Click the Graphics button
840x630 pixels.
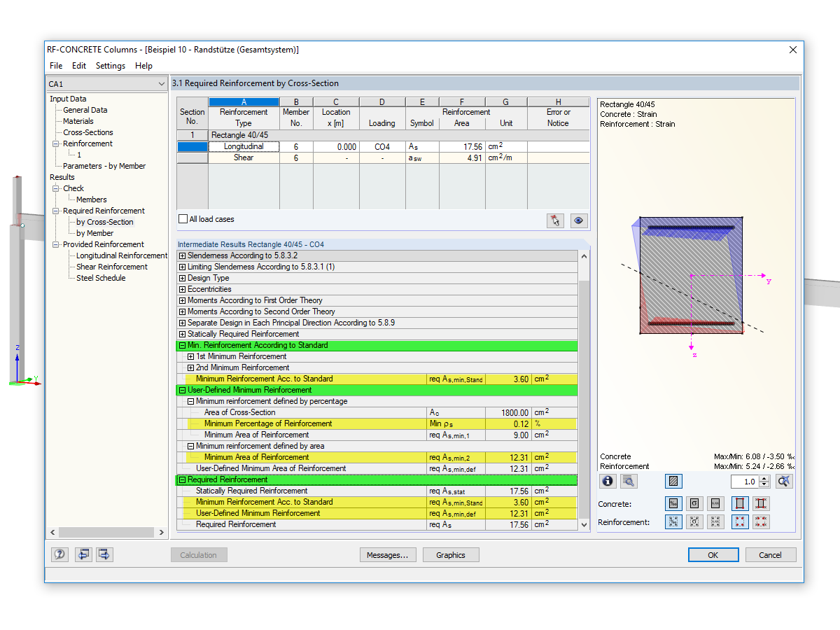pos(451,555)
